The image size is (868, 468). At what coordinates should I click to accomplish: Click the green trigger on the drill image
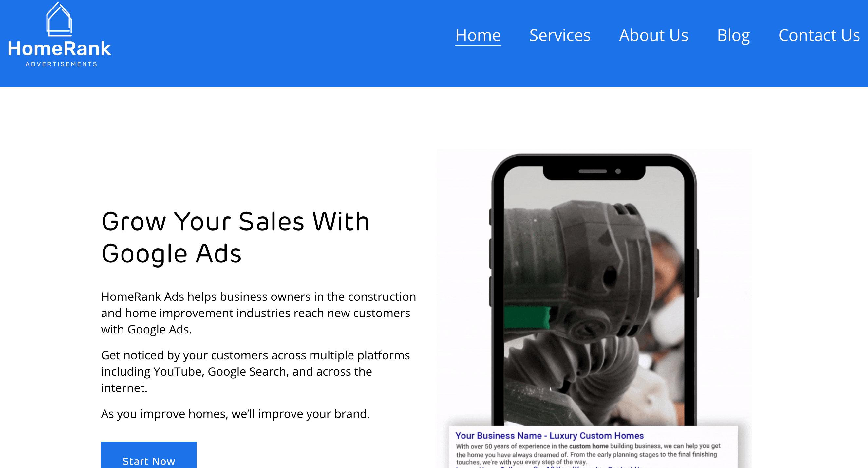pos(527,317)
